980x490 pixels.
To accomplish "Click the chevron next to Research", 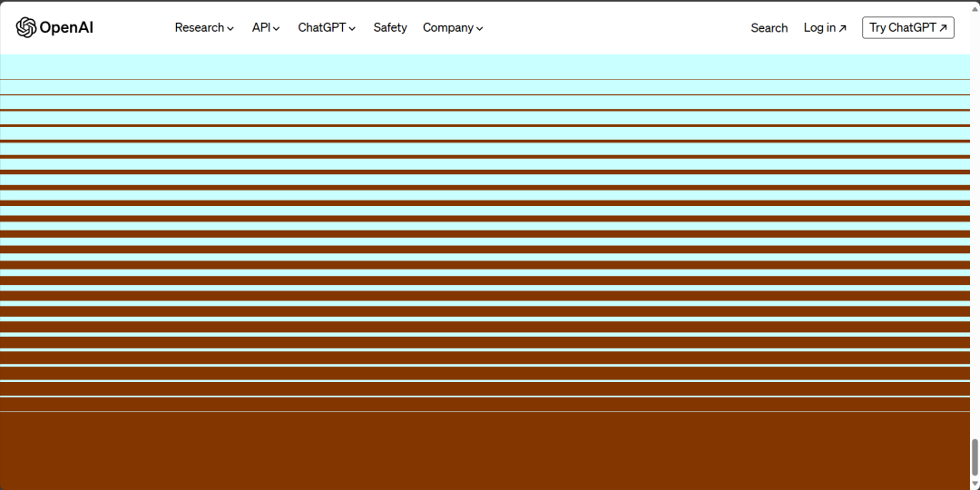I will tap(230, 29).
